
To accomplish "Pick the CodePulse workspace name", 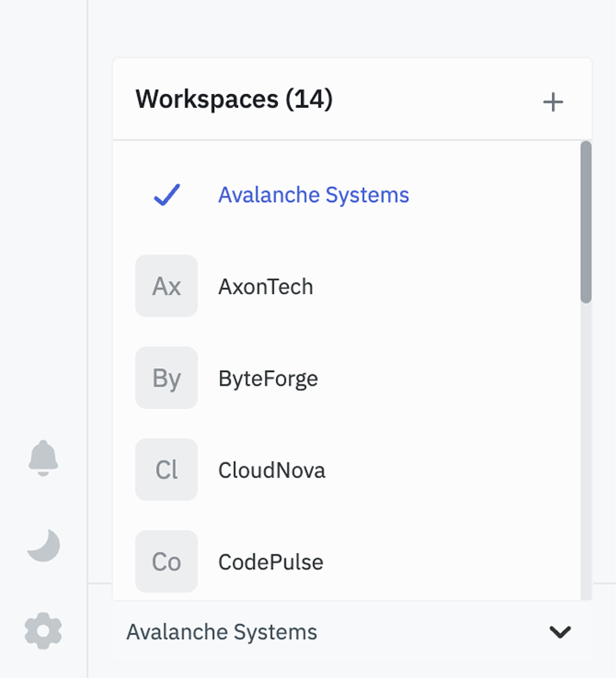I will tap(271, 562).
